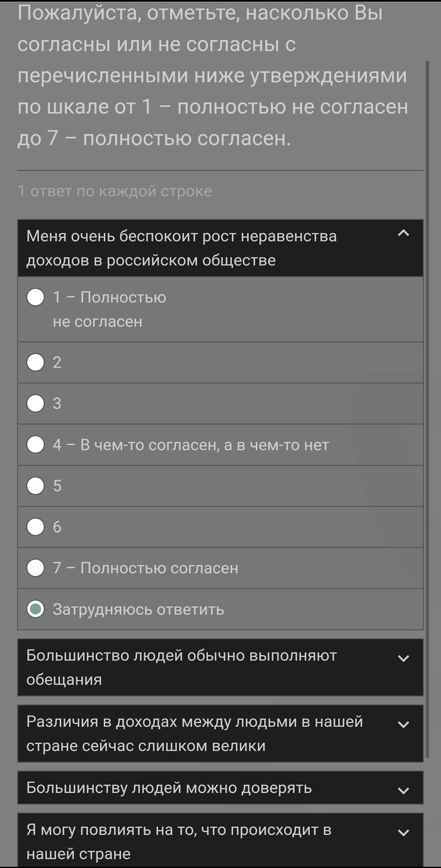Select radio '1 – Полностью не согласен'
Image resolution: width=441 pixels, height=868 pixels.
[36, 297]
